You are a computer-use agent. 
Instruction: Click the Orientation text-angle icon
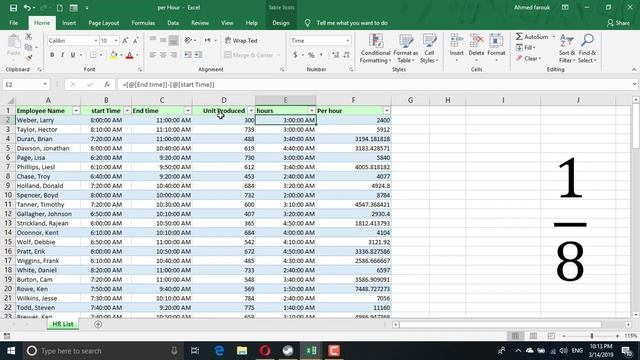click(x=188, y=40)
